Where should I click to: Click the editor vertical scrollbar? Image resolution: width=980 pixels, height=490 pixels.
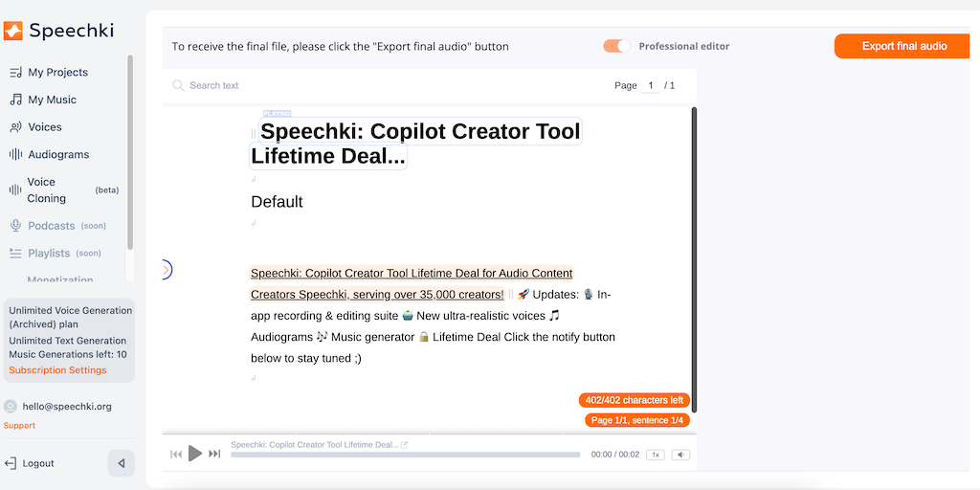click(694, 259)
